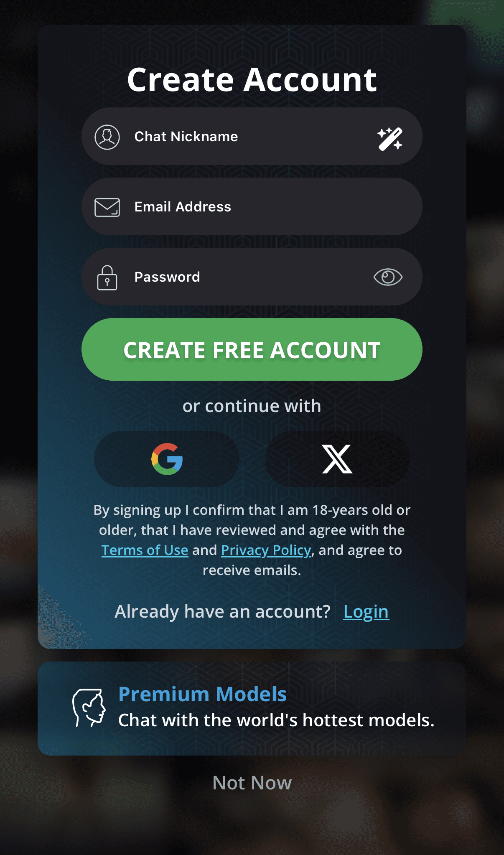
Task: Click the magic wand nickname generator icon
Action: (x=390, y=138)
